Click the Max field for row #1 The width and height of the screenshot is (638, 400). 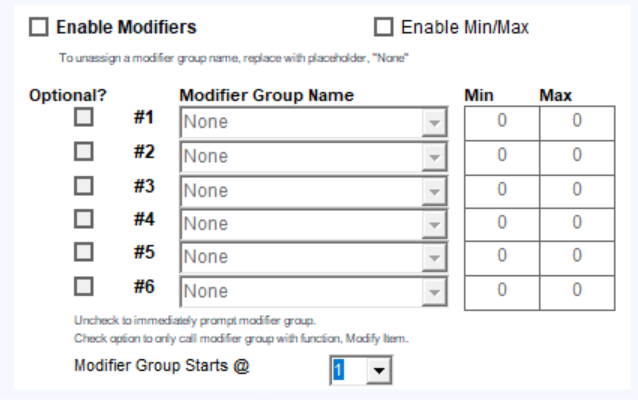[577, 122]
